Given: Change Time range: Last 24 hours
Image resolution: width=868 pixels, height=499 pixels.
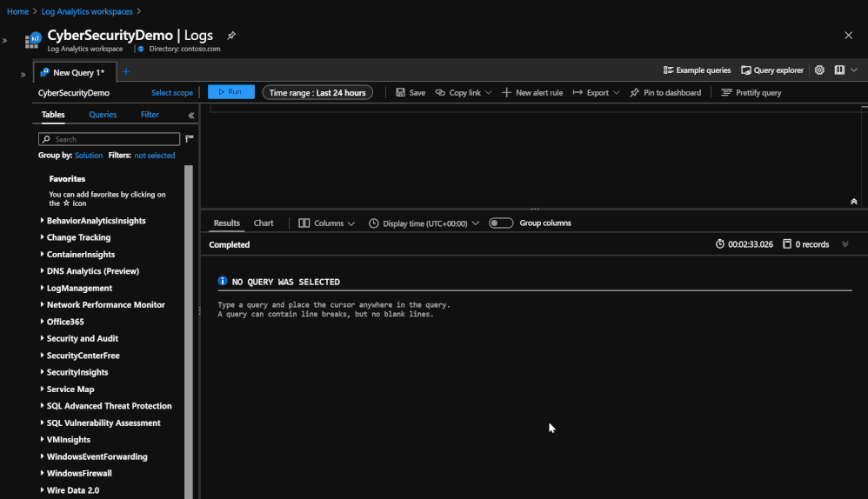Looking at the screenshot, I should [317, 92].
